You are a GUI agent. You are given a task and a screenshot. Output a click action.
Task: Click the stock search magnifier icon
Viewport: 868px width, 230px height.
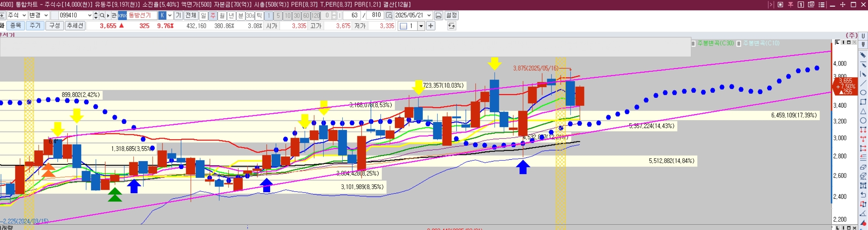(x=102, y=15)
